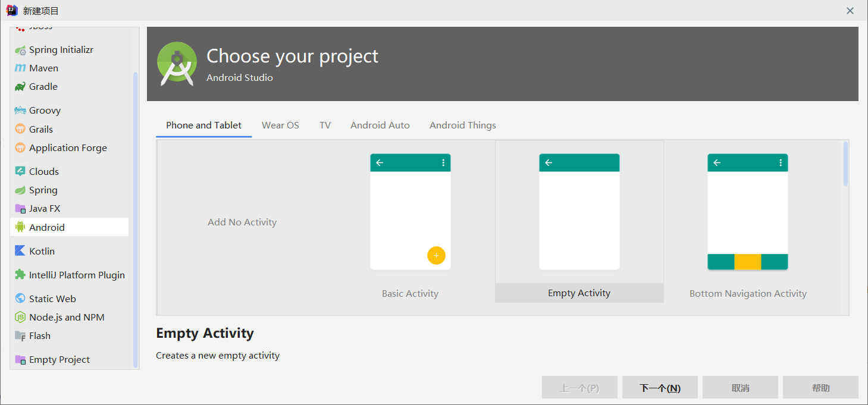Choose Kotlin project type label
This screenshot has width=868, height=405.
point(42,251)
